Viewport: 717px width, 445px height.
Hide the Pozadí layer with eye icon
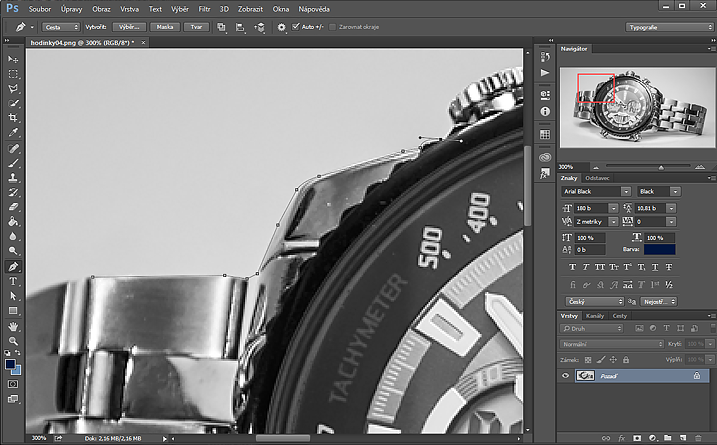tap(566, 375)
